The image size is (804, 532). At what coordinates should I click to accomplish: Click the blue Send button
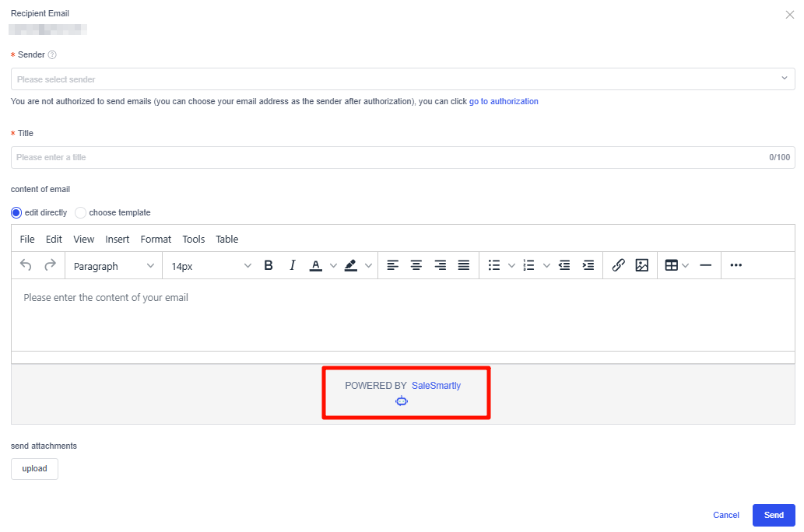click(773, 515)
